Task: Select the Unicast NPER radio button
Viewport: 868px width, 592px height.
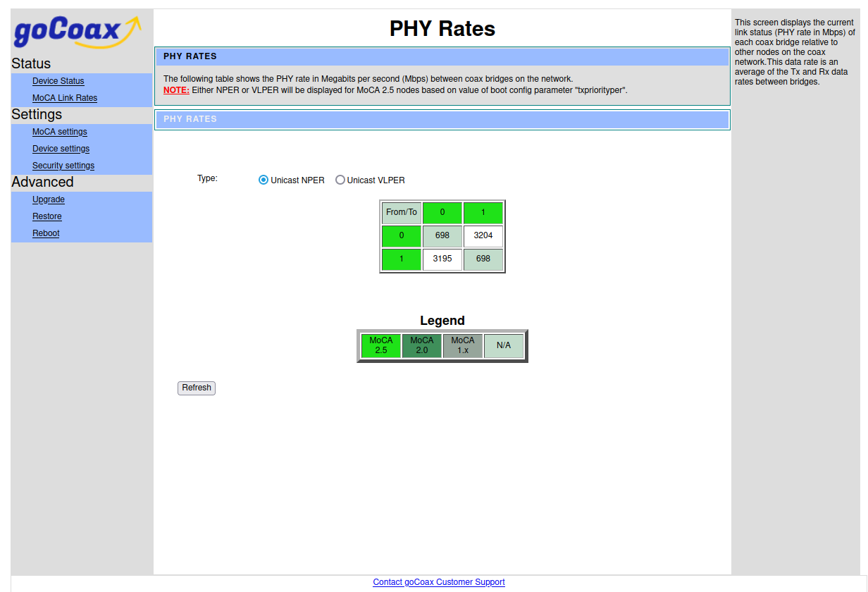Action: (263, 180)
